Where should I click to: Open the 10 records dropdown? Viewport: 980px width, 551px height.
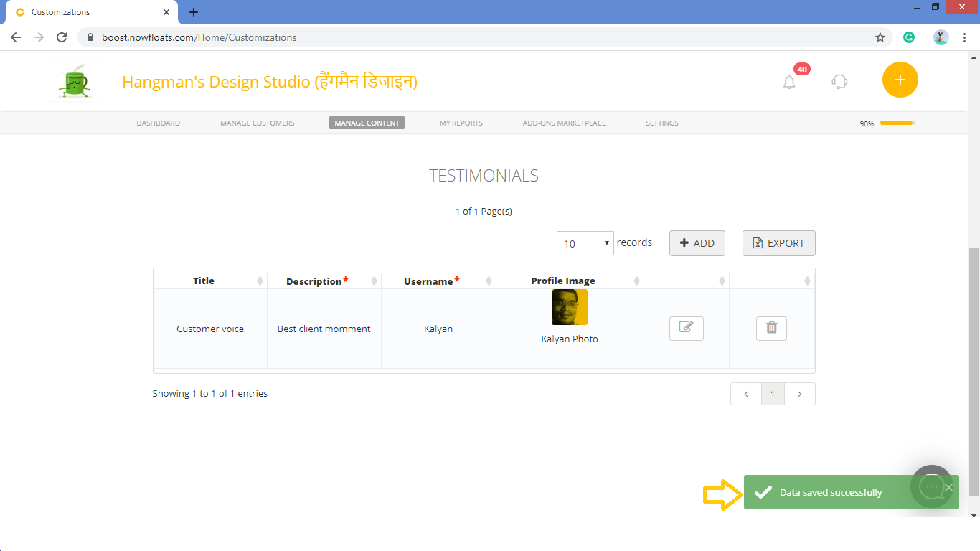585,243
